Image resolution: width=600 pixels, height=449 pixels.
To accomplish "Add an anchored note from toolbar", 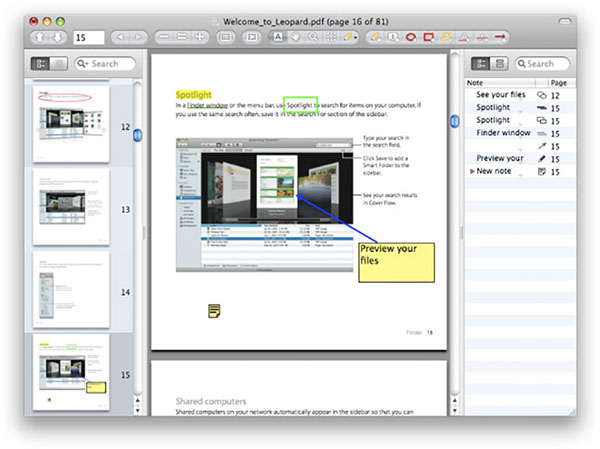I will [x=393, y=37].
